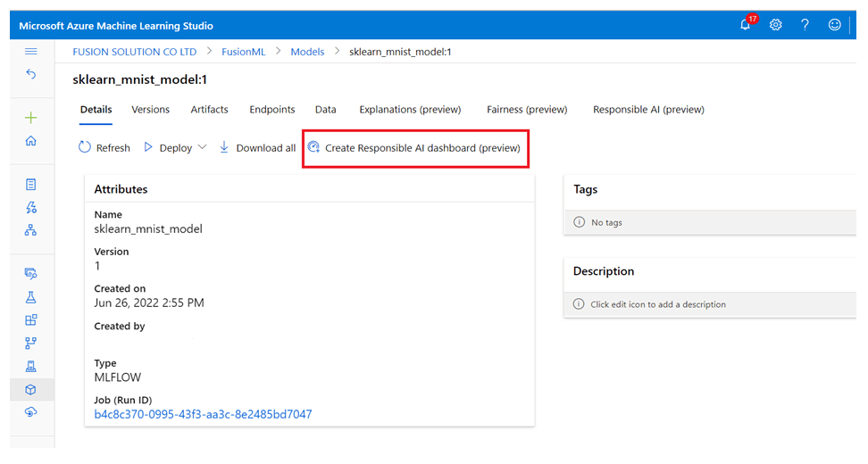Click the 'Click edit icon to add a description' message
Screen dimensions: 868x464
pos(649,304)
